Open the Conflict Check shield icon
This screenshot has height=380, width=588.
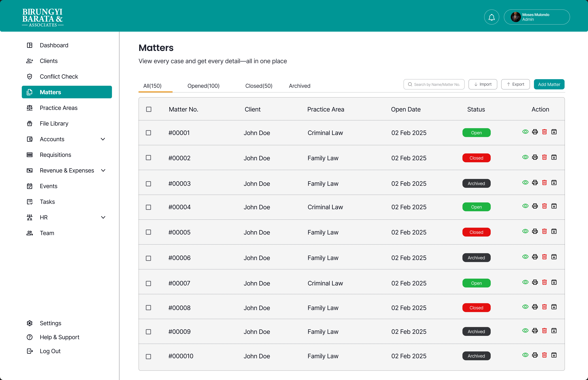tap(30, 76)
